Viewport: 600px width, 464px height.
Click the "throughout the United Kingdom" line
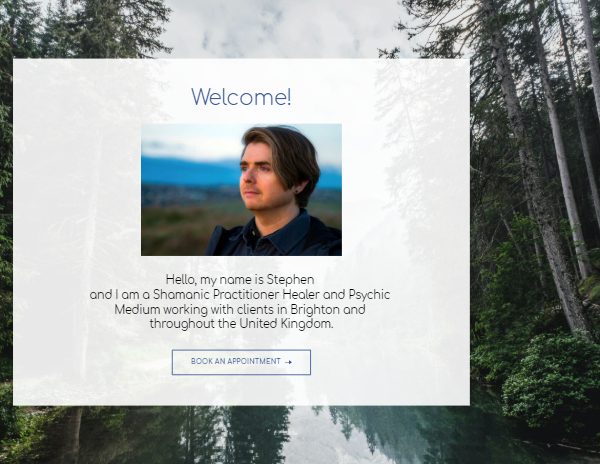[241, 324]
